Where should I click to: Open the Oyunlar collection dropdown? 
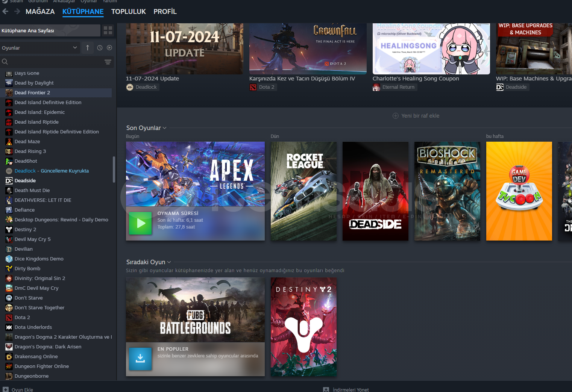pos(40,48)
